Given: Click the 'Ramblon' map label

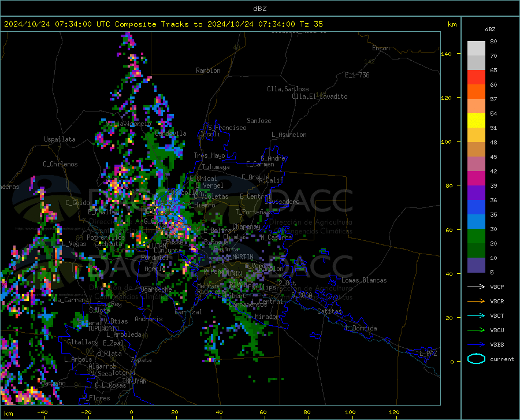Looking at the screenshot, I should point(208,70).
